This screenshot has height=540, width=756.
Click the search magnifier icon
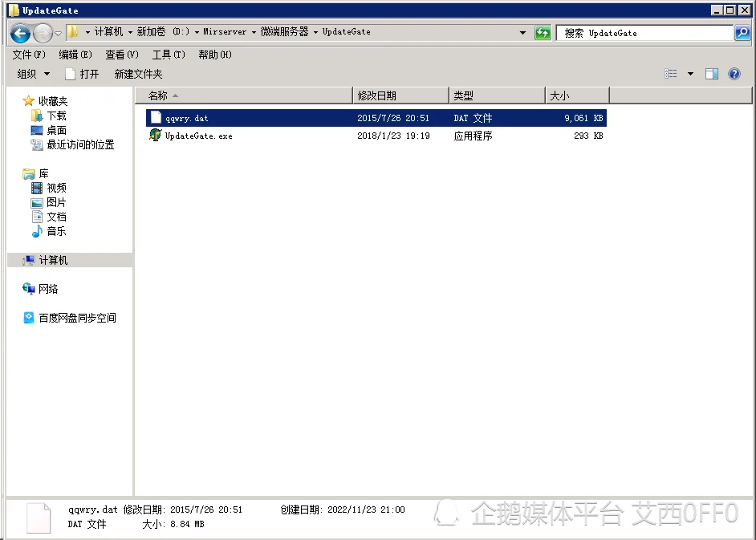[742, 33]
